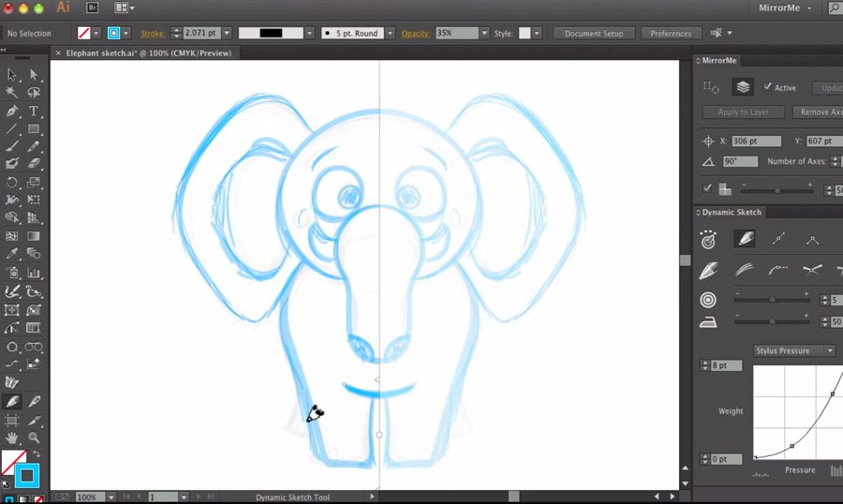Viewport: 843px width, 504px height.
Task: Choose the Zoom tool
Action: (x=34, y=437)
